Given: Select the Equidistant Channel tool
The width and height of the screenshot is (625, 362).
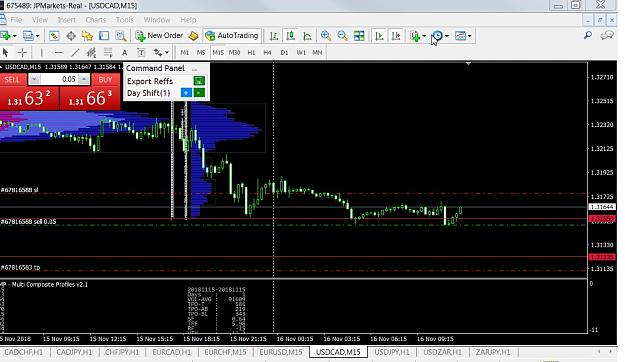Looking at the screenshot, I should [91, 52].
